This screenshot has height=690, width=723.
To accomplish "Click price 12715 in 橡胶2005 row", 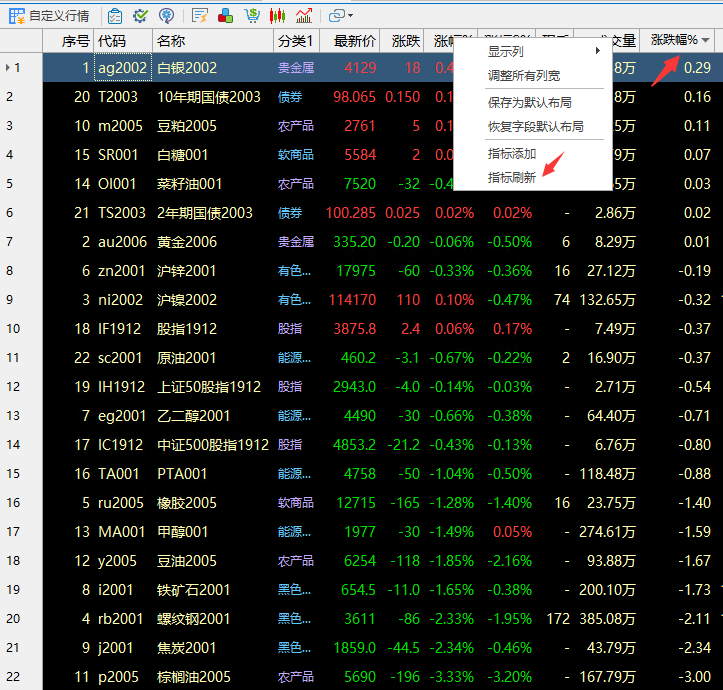I will 356,503.
